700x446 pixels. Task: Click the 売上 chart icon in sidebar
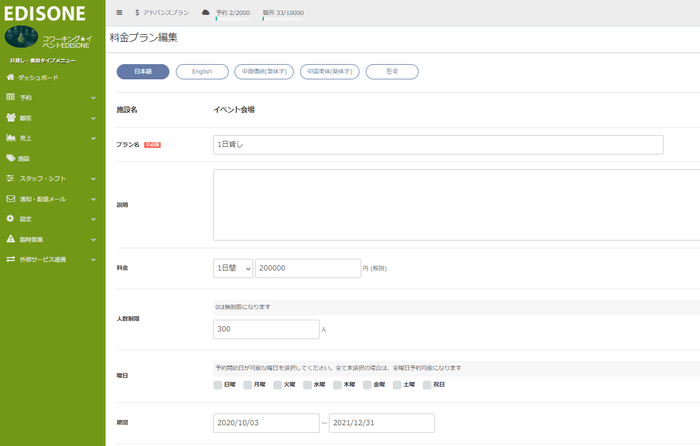coord(10,138)
